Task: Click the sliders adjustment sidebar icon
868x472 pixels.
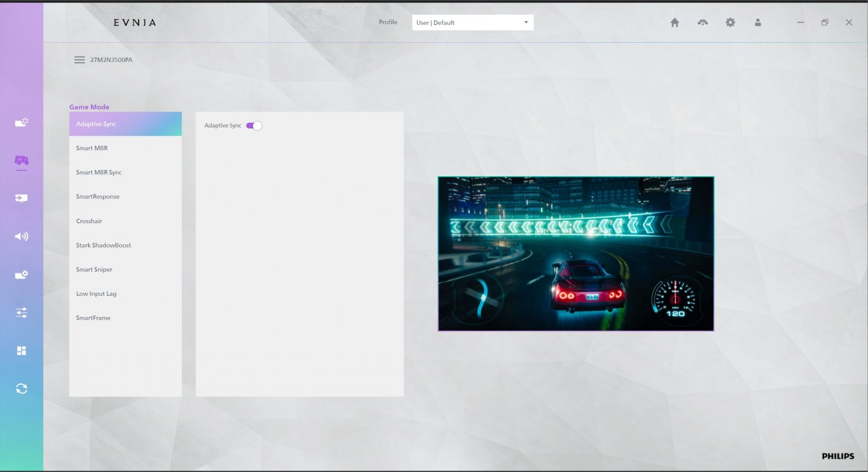Action: pos(22,313)
